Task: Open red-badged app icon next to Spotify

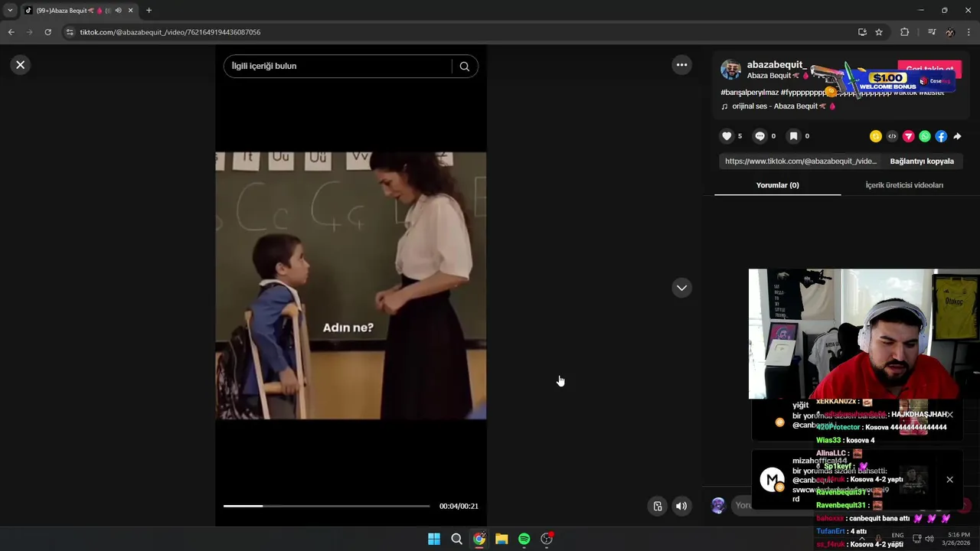Action: [x=547, y=539]
